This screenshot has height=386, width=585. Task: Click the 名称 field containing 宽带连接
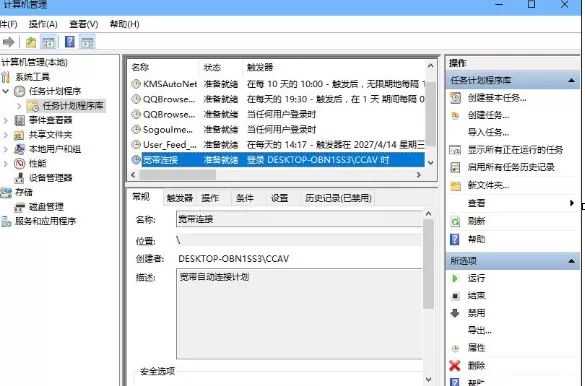point(299,219)
